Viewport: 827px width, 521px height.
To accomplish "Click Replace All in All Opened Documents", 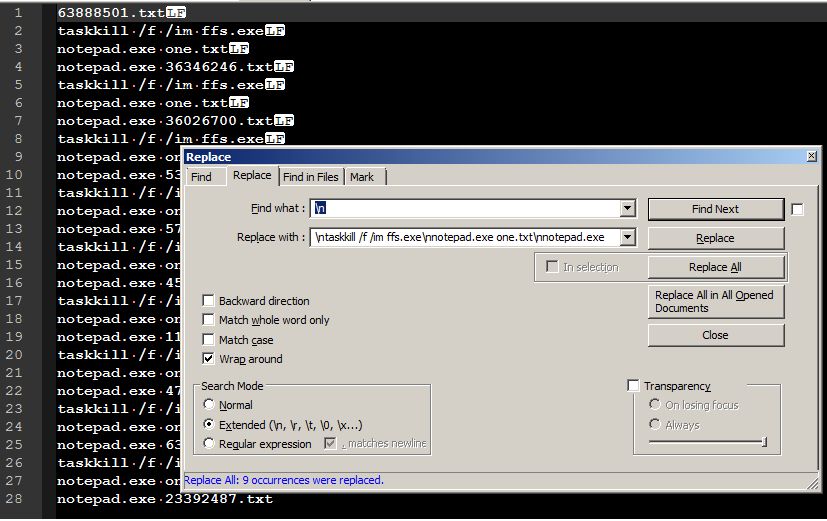I will 716,302.
